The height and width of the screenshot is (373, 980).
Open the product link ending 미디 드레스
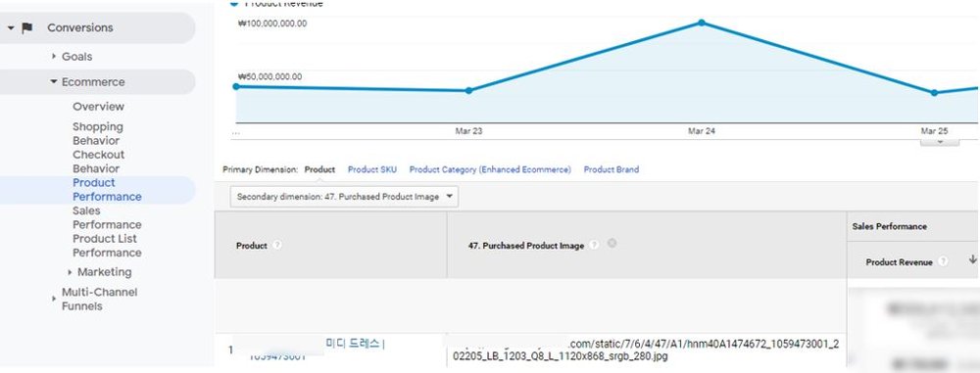pos(355,343)
